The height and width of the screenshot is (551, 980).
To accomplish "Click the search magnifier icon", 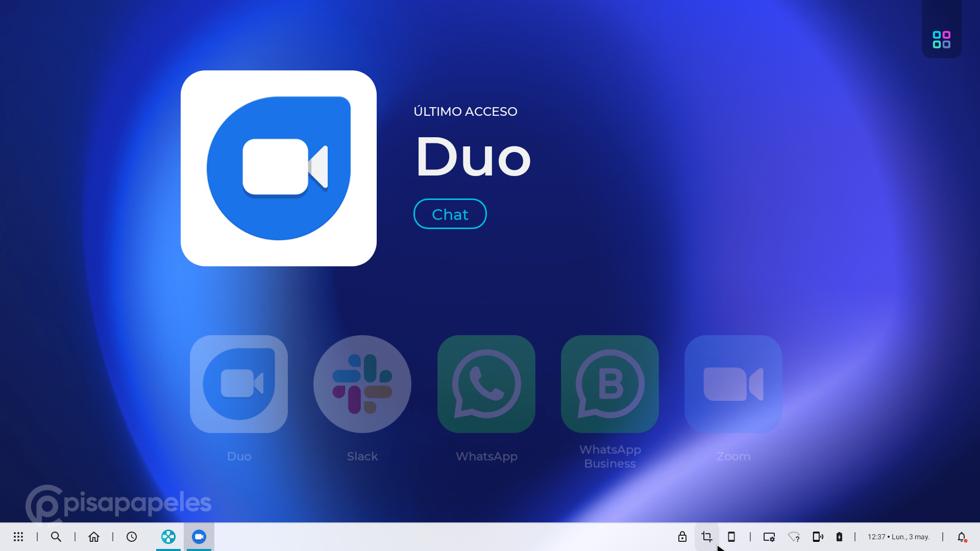I will [x=56, y=537].
